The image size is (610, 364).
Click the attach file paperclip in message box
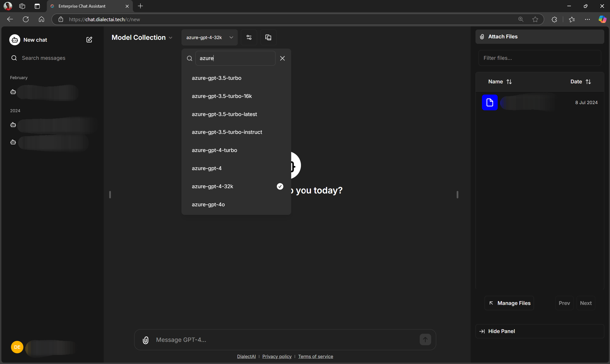(x=145, y=340)
